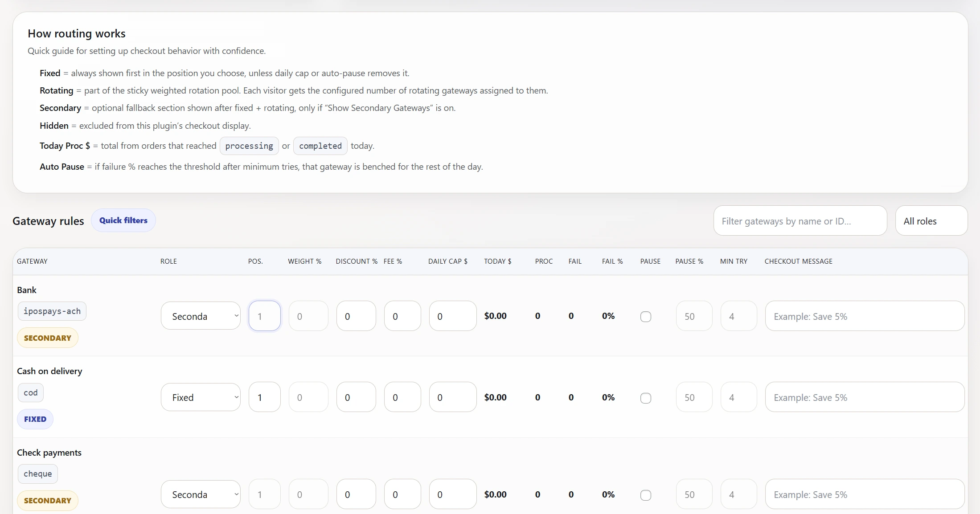The image size is (980, 514).
Task: Enable the Pause checkbox for ipospays-ach
Action: 646,317
